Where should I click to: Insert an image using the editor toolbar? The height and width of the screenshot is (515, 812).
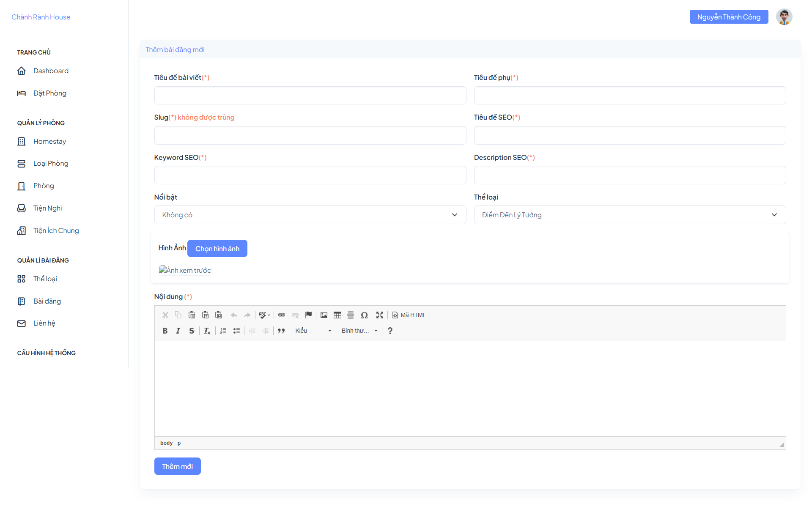pyautogui.click(x=324, y=315)
